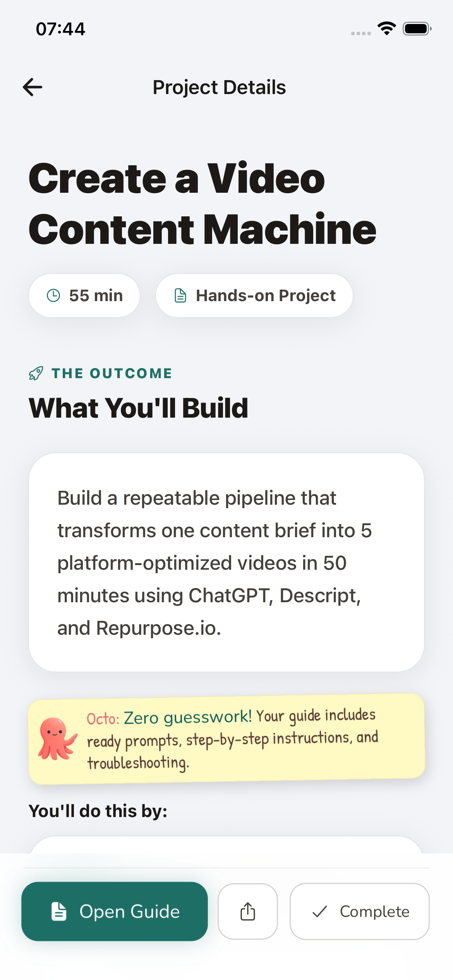Select the Project Details header title
The height and width of the screenshot is (980, 453).
[x=220, y=87]
